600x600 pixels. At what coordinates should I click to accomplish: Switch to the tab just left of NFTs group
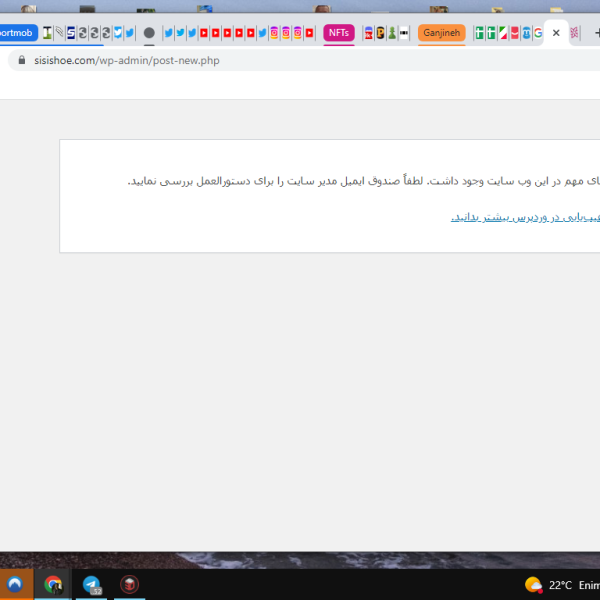pos(309,33)
